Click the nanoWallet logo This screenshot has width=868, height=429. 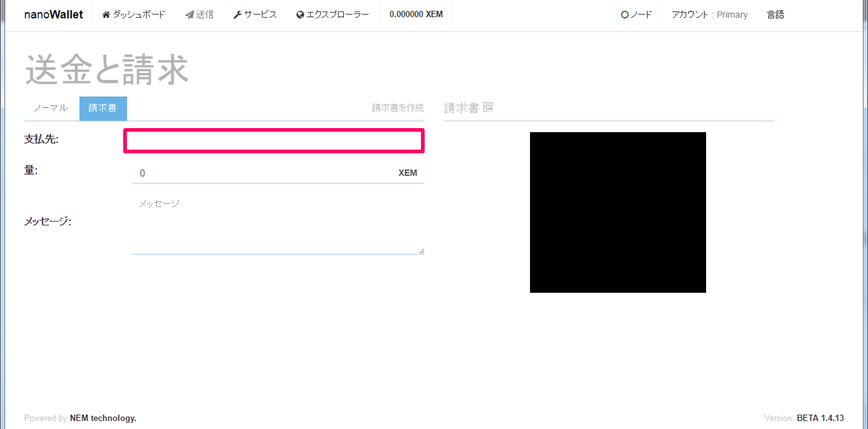53,15
